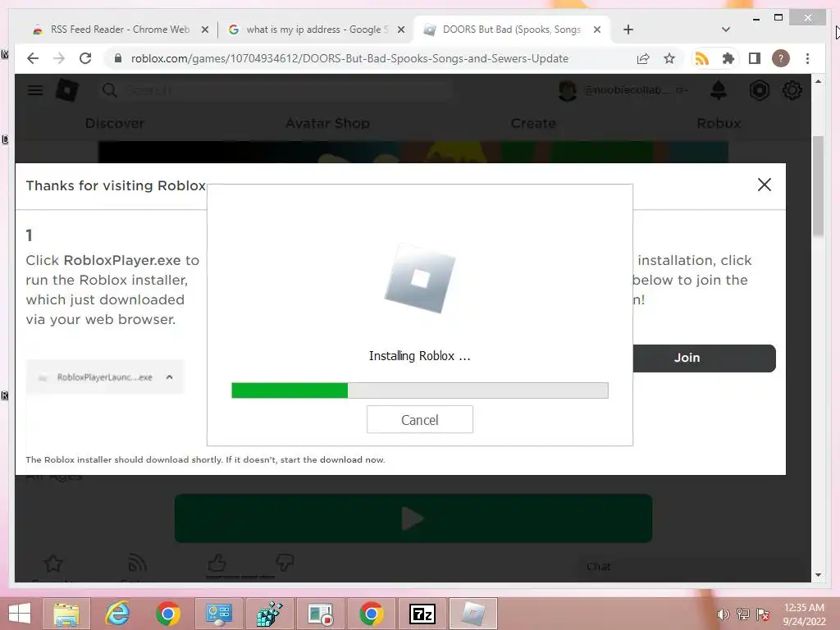Viewport: 840px width, 630px height.
Task: Click the roblox.com address bar
Action: coord(349,58)
